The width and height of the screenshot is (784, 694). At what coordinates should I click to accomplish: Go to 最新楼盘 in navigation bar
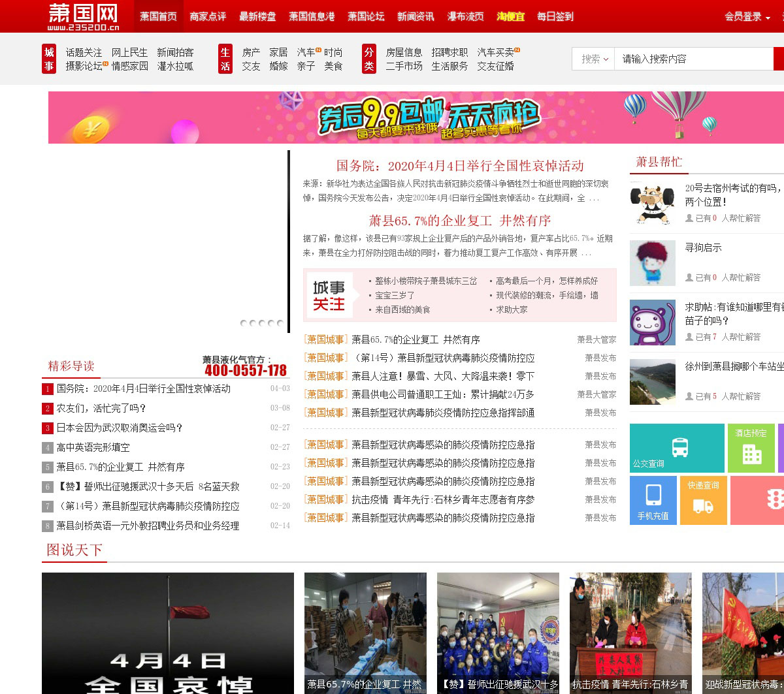click(257, 16)
